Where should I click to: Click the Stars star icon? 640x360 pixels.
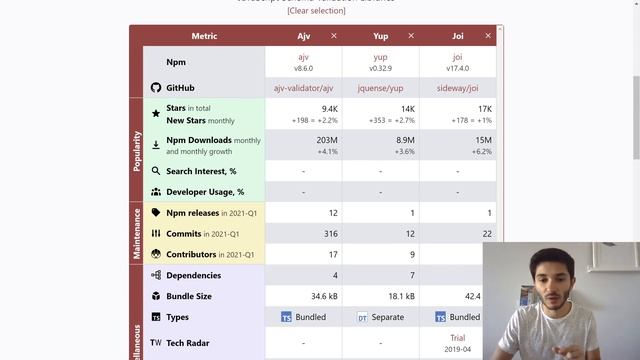tap(156, 113)
